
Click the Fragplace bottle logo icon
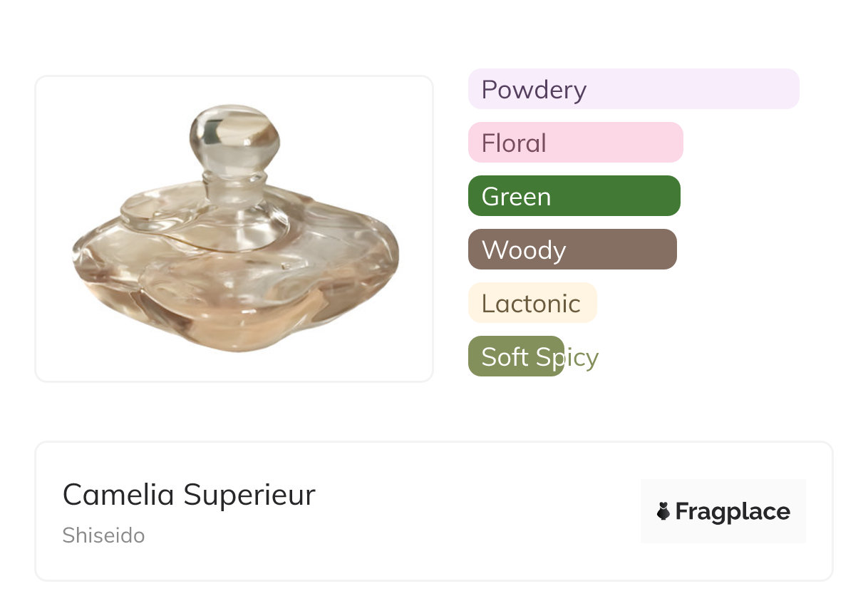coord(663,511)
